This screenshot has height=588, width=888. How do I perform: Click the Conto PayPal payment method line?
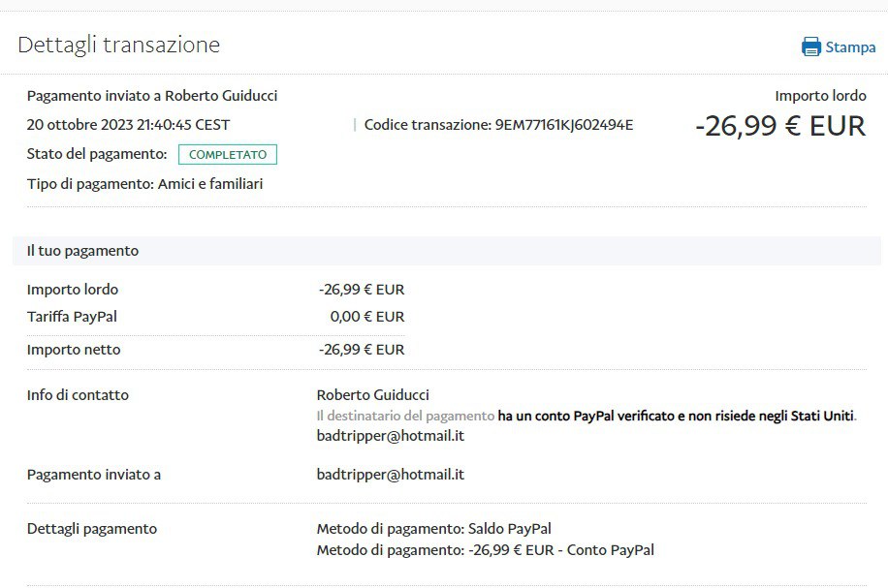coord(485,550)
